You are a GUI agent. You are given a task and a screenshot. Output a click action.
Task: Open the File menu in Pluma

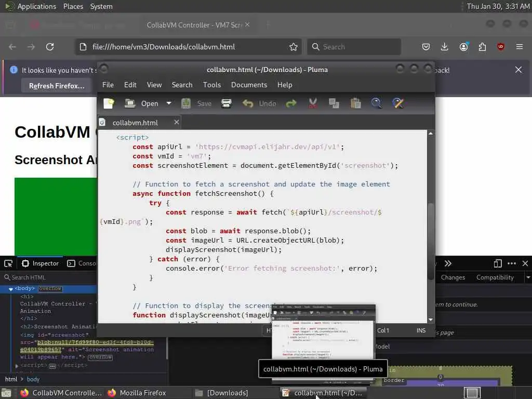pos(108,85)
